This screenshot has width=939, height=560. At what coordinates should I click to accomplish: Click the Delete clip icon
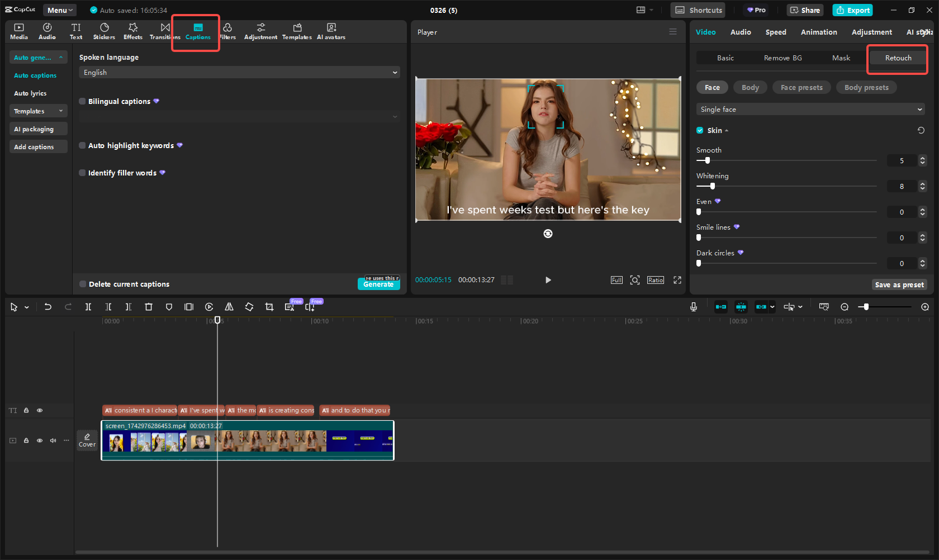pos(148,307)
